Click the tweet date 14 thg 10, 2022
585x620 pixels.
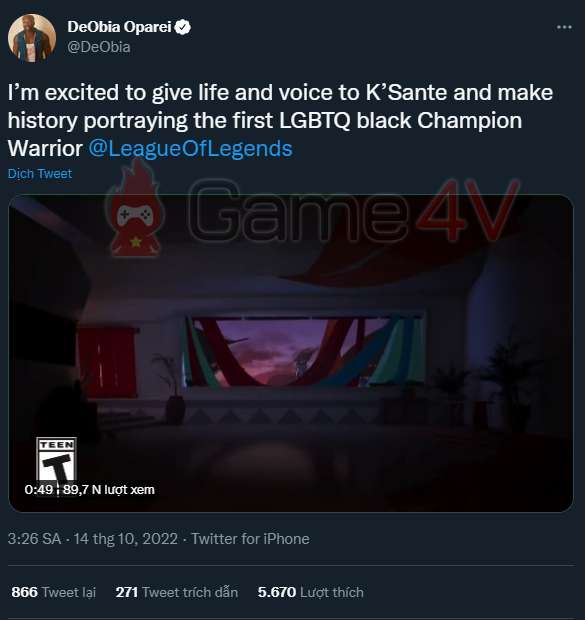pyautogui.click(x=126, y=539)
